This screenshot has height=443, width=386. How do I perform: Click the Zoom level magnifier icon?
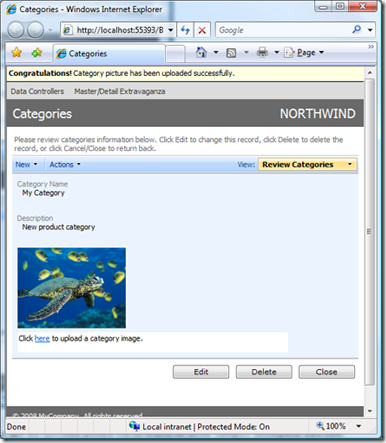point(320,426)
